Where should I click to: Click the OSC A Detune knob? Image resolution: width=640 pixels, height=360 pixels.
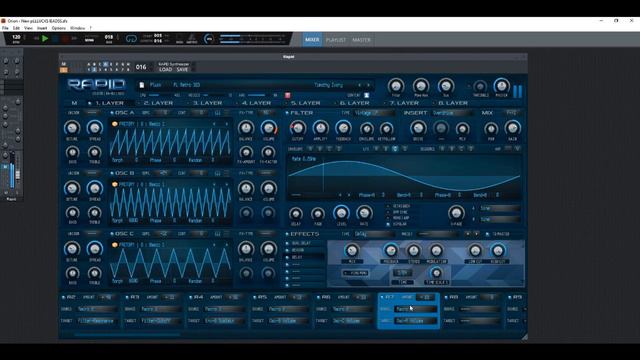[72, 128]
